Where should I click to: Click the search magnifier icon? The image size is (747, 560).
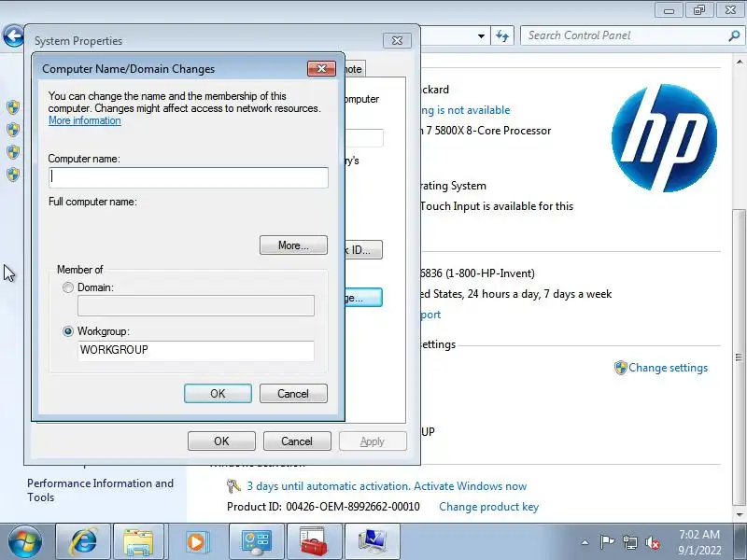(734, 35)
